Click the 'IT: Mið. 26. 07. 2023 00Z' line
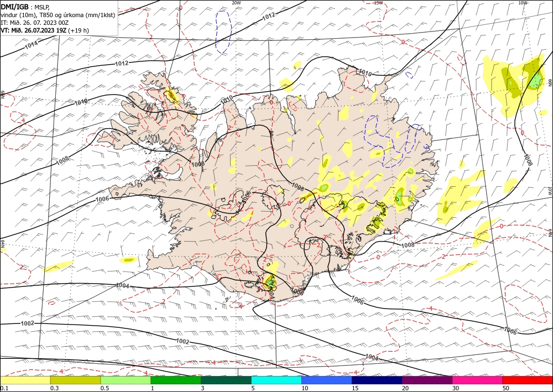The image size is (553, 392). coord(34,23)
